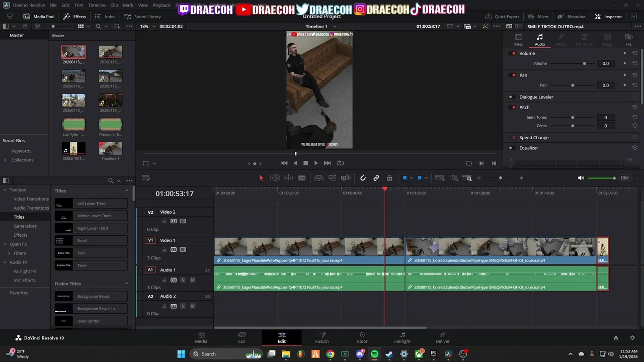Mute the Audio 1 track

click(x=192, y=280)
